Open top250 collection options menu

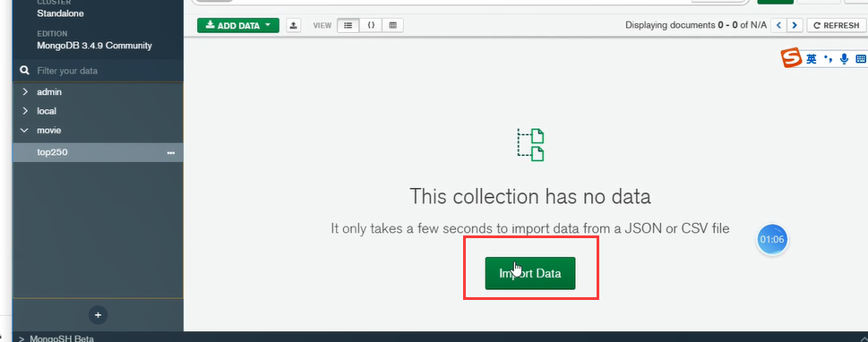170,153
